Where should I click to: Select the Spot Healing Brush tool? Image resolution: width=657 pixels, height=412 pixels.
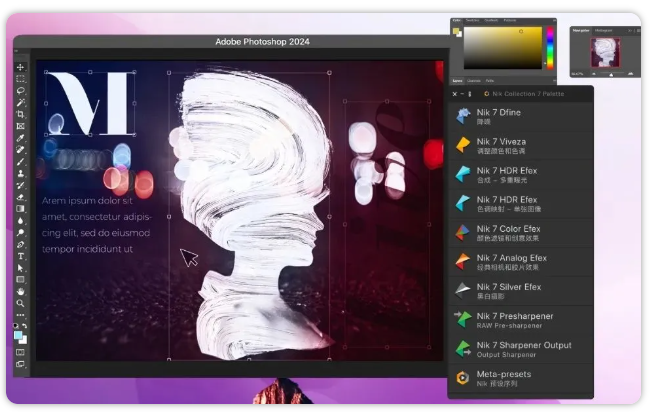click(x=20, y=149)
